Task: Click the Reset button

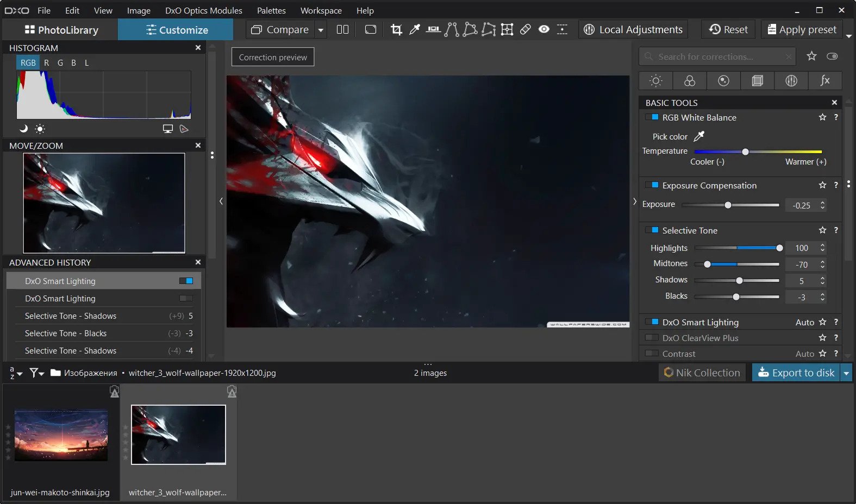Action: click(x=728, y=29)
